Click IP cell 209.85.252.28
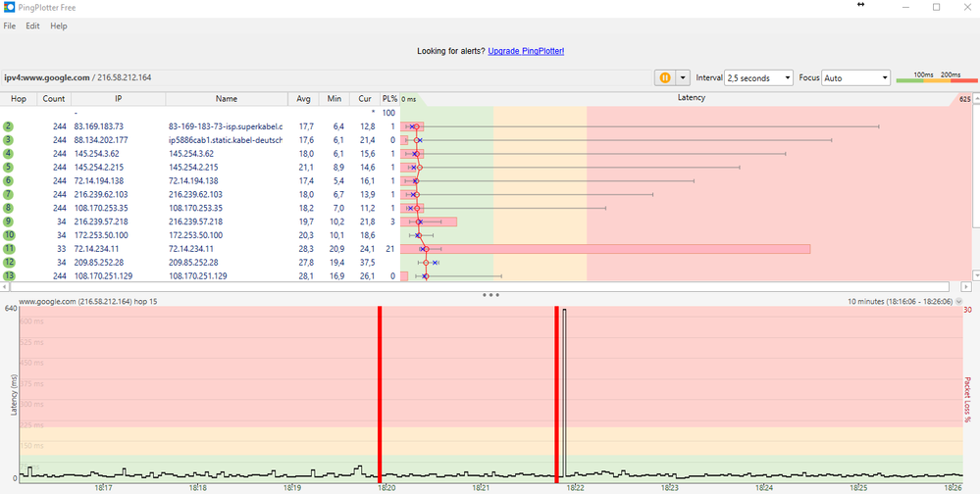The image size is (980, 494). (97, 263)
